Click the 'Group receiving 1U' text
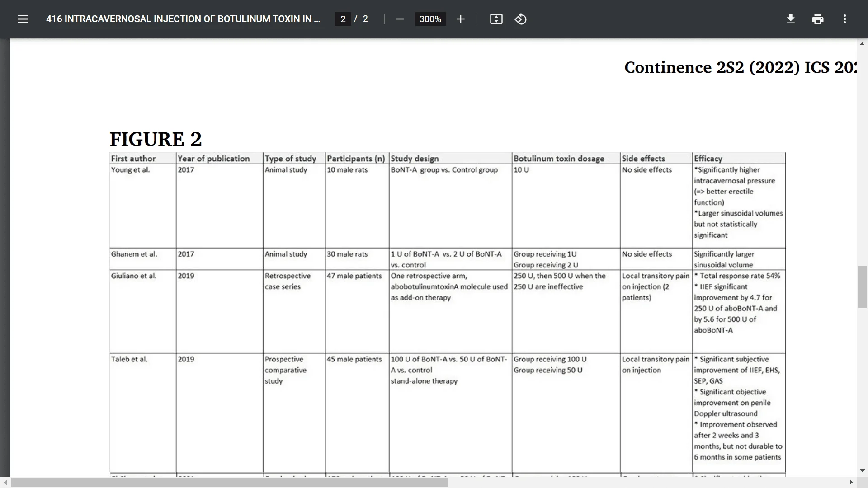868x488 pixels. (x=545, y=254)
